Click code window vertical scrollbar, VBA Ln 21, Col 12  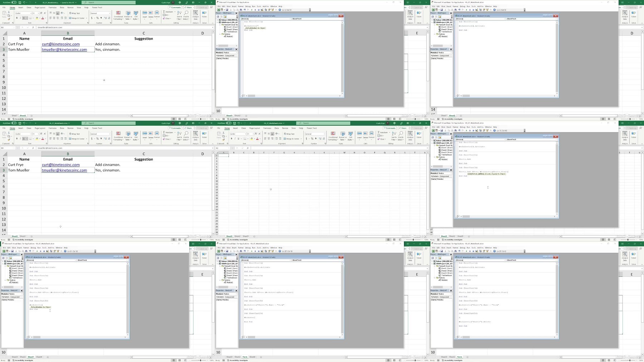(127, 299)
